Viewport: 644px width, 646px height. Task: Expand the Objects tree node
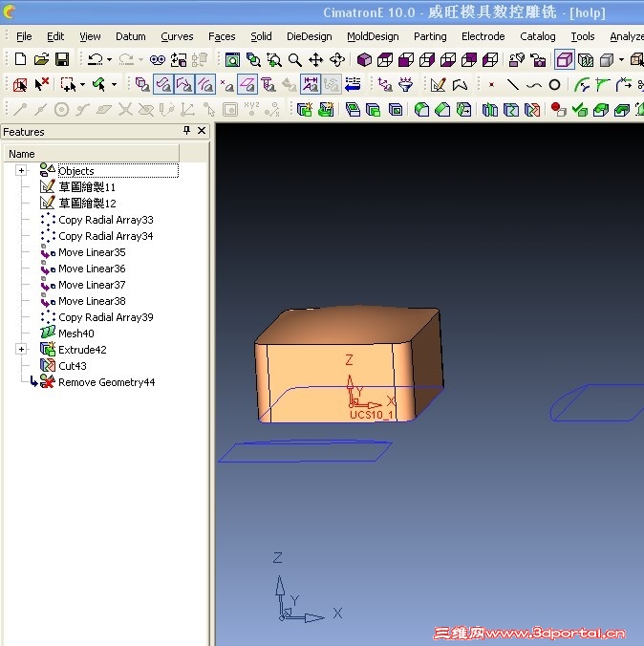tap(21, 170)
